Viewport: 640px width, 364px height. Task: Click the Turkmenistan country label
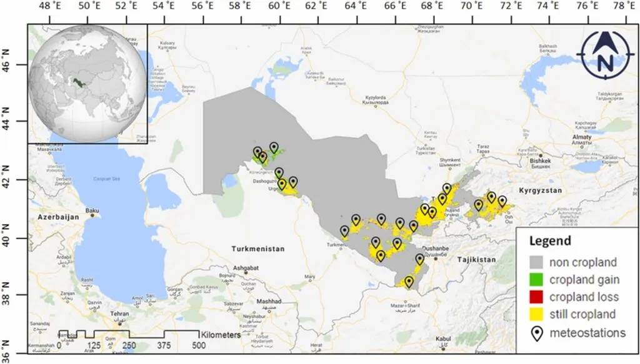(x=257, y=248)
